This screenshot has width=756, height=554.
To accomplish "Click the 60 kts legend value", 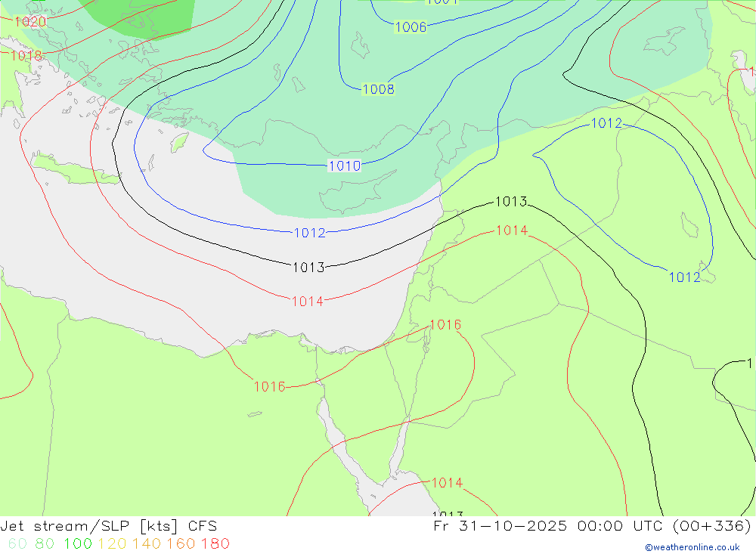I will (18, 544).
